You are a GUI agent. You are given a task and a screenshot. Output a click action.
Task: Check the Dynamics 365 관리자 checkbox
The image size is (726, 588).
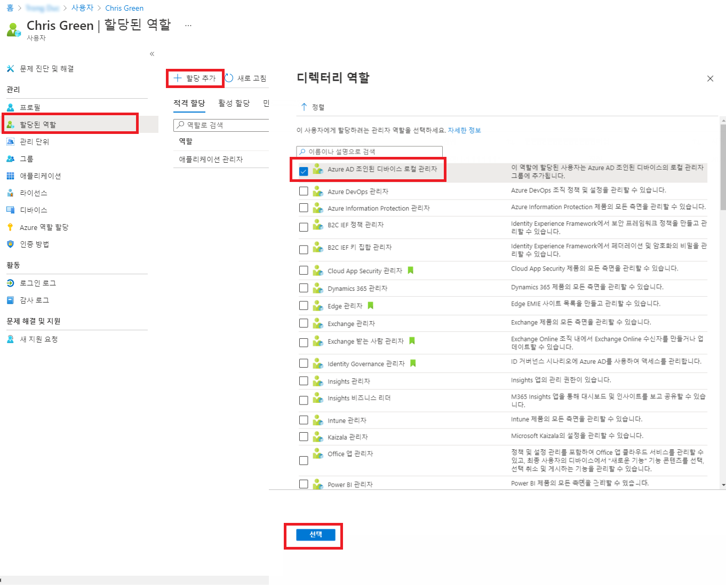(x=304, y=288)
